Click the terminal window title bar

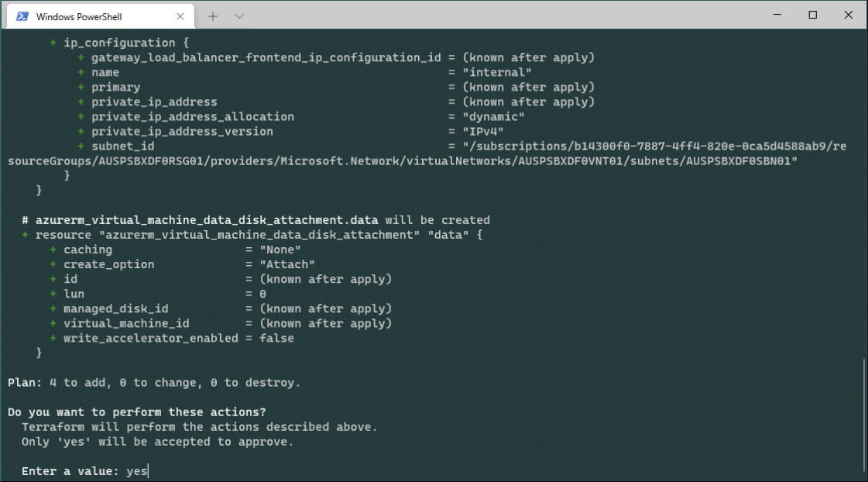click(503, 15)
